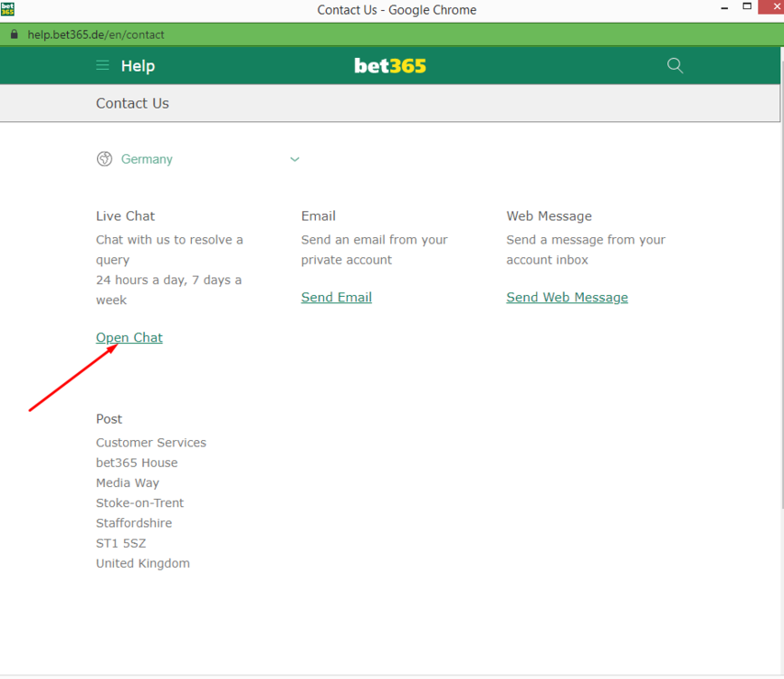Image resolution: width=784 pixels, height=679 pixels.
Task: Click the vertical scrollbar thumb
Action: tap(780, 272)
